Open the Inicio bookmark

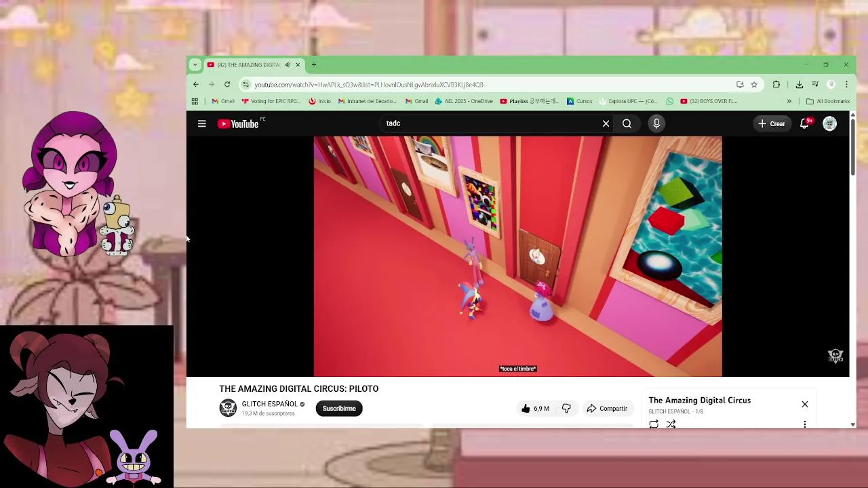tap(319, 102)
